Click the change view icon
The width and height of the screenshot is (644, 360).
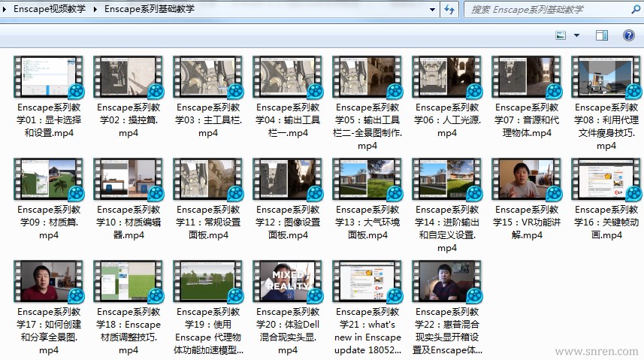pyautogui.click(x=561, y=36)
